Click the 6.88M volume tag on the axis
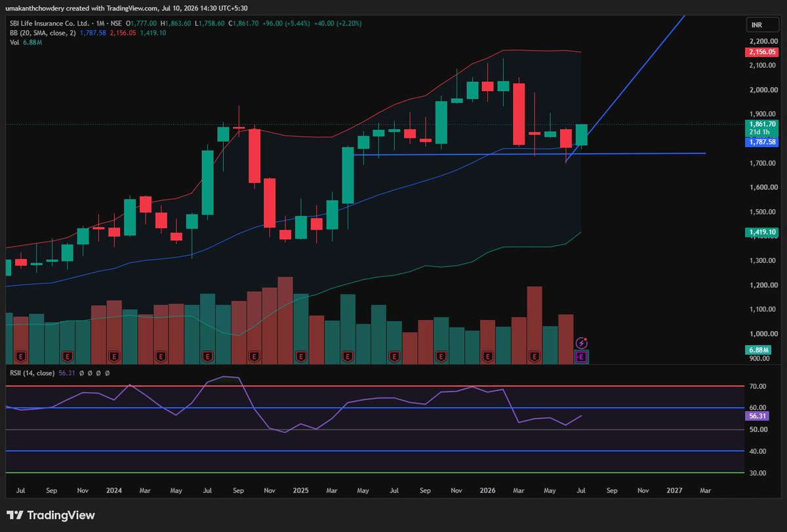 pos(757,351)
